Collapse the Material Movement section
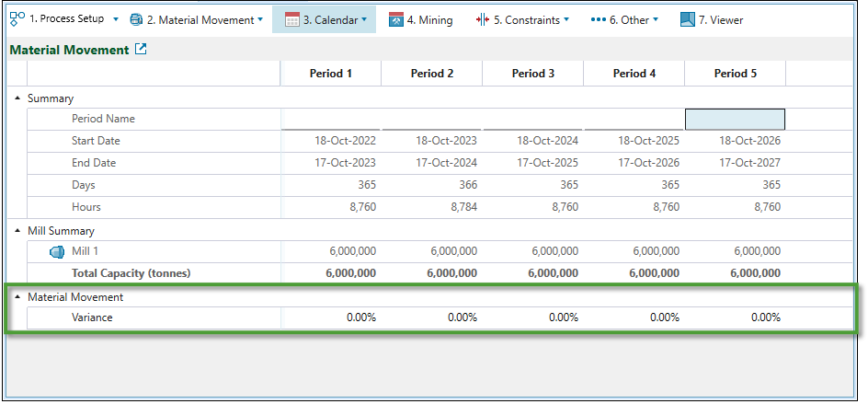The image size is (868, 404). pos(17,297)
